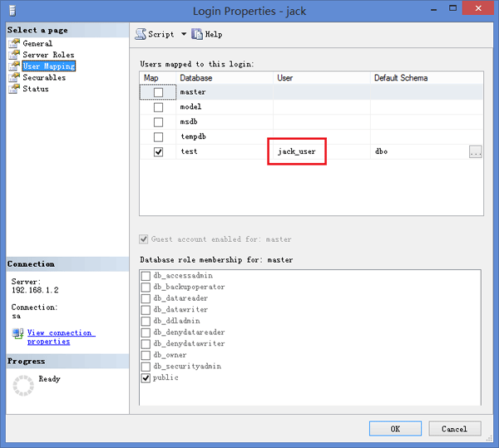
Task: Open View connection properties link
Action: [x=61, y=337]
